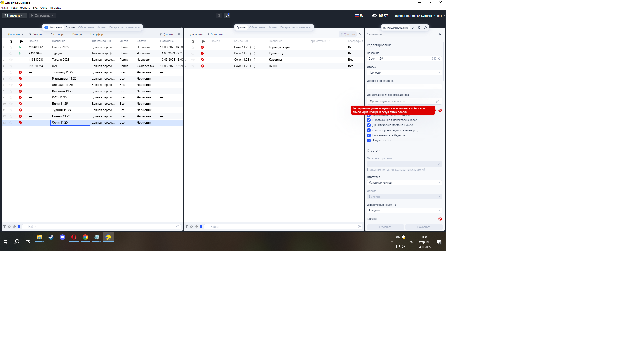Click the filter funnel icon under the campaigns list
The width and height of the screenshot is (644, 362).
4,227
